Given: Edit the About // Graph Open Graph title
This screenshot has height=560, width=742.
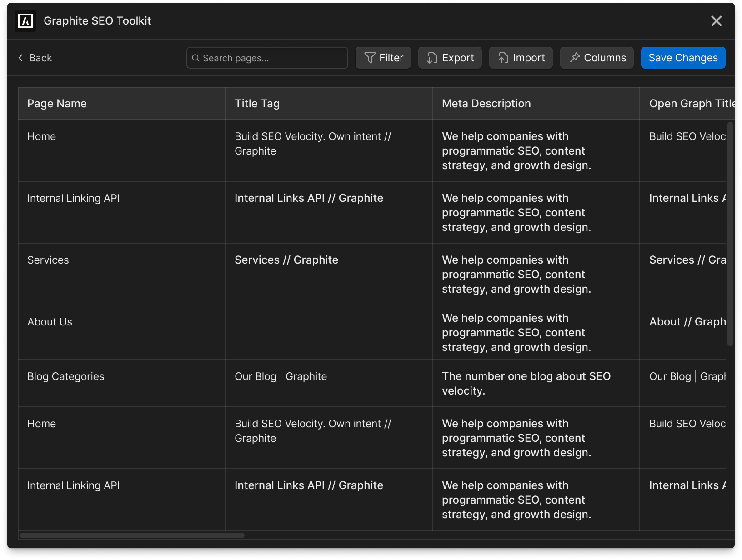Looking at the screenshot, I should [x=683, y=332].
